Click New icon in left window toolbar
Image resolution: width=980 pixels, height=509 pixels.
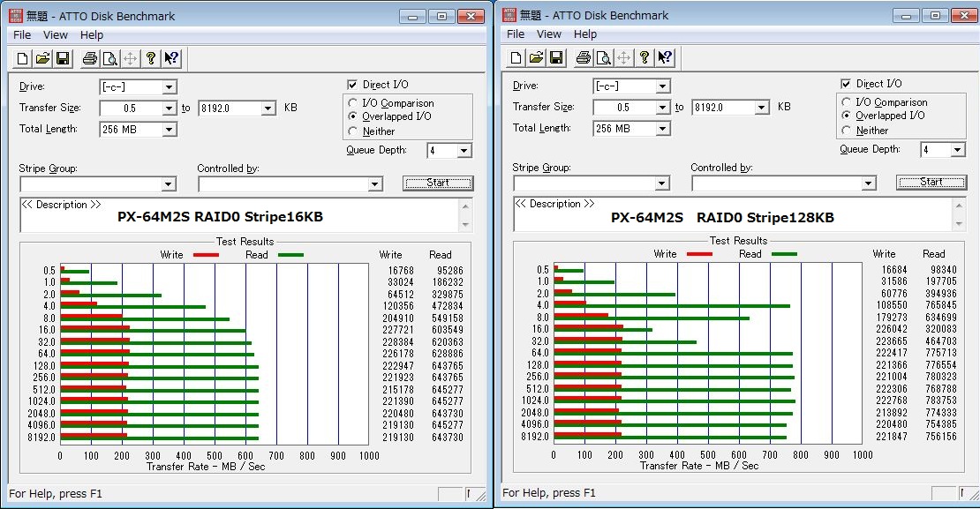click(22, 59)
